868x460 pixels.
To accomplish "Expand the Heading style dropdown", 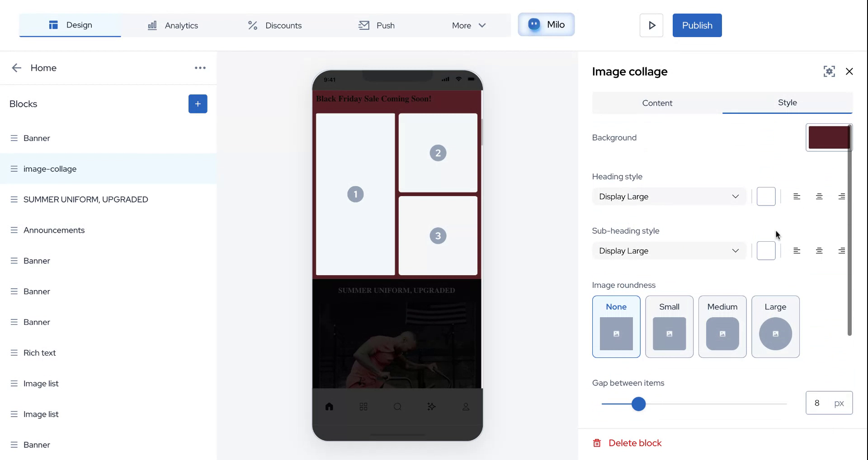I will [x=669, y=197].
